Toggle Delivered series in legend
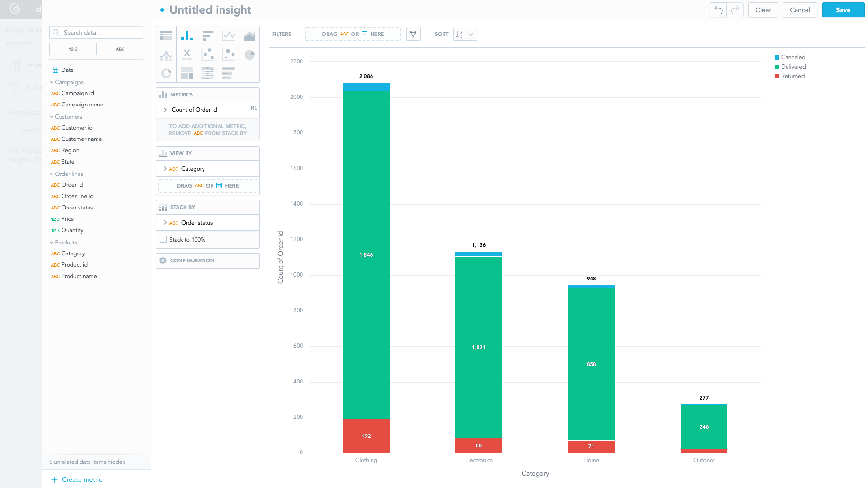Image resolution: width=868 pixels, height=488 pixels. [790, 67]
